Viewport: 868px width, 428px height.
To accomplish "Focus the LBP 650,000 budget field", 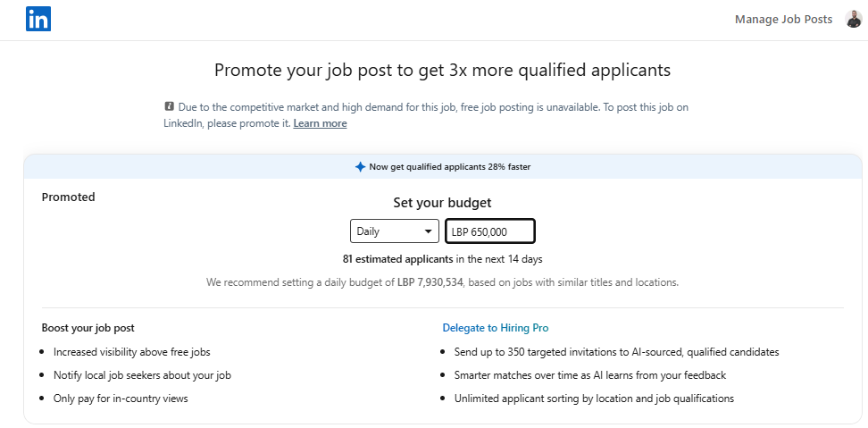I will coord(490,231).
